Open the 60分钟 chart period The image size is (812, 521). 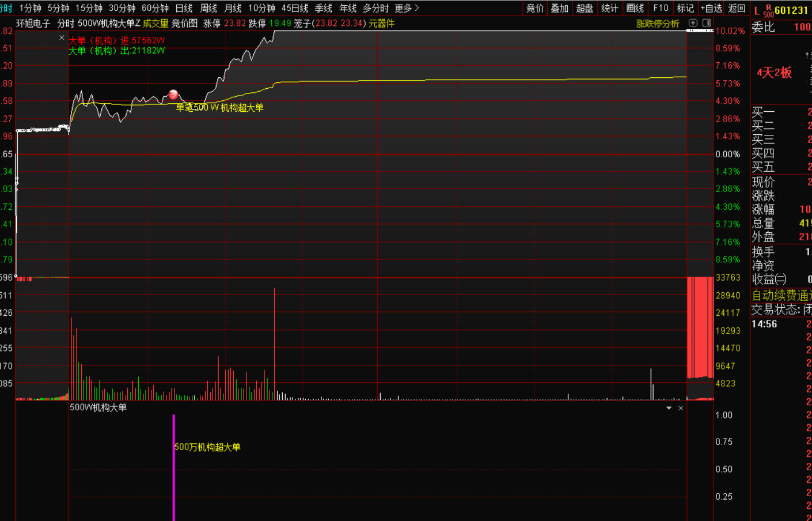(155, 8)
